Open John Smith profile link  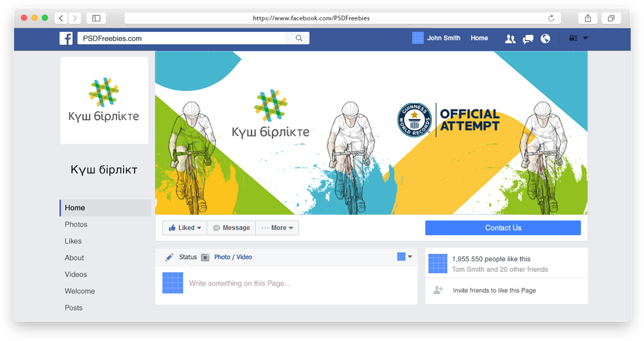pyautogui.click(x=444, y=38)
